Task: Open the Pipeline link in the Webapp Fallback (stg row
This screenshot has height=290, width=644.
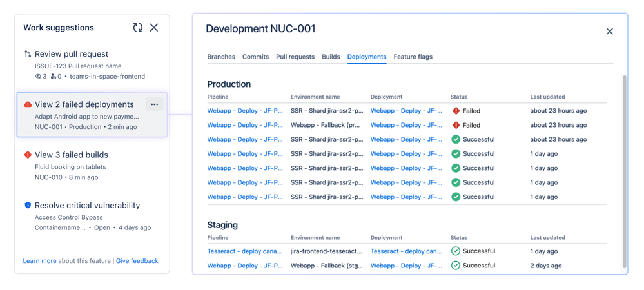Action: coord(245,266)
